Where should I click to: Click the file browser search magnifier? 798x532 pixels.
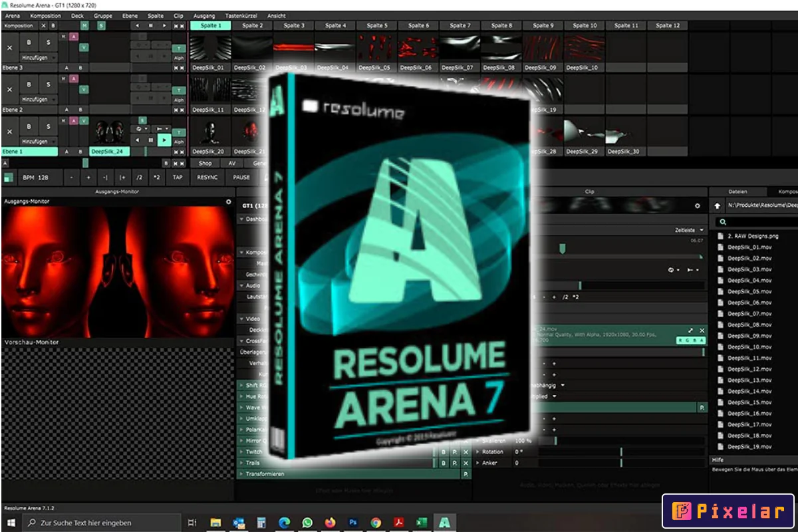pyautogui.click(x=723, y=222)
